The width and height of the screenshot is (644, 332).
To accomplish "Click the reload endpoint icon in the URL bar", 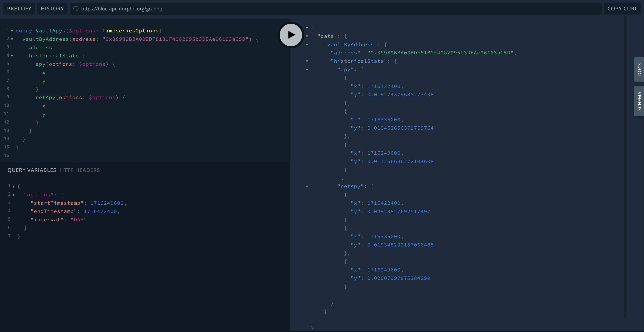I will (x=76, y=9).
